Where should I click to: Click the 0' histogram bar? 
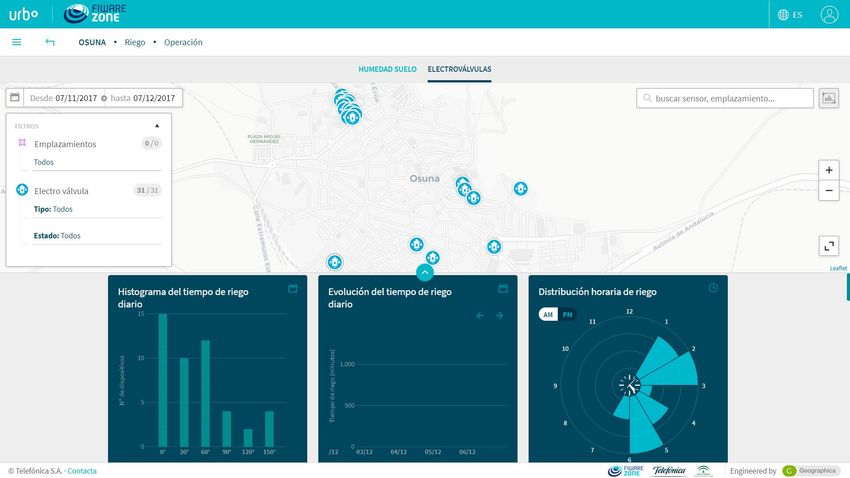coord(163,380)
